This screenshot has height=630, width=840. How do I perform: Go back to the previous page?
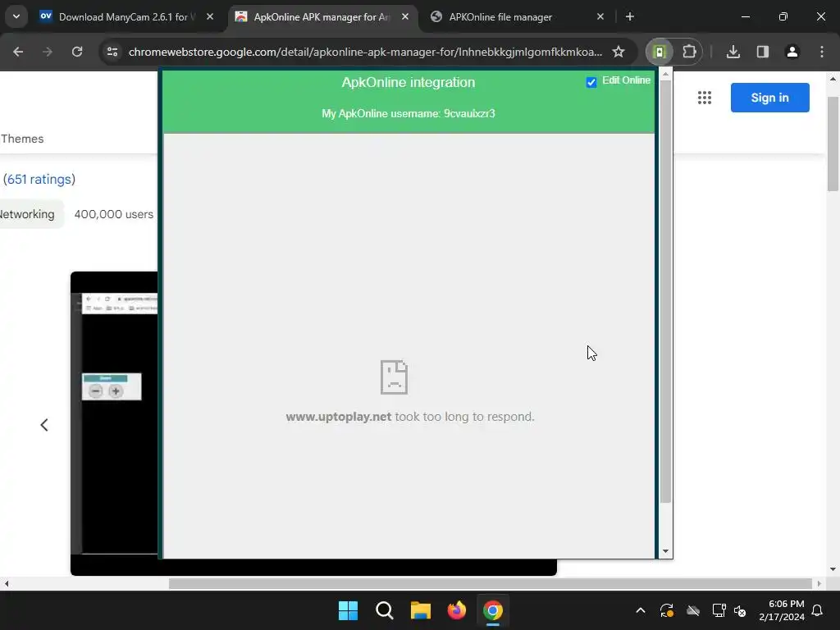pos(18,52)
